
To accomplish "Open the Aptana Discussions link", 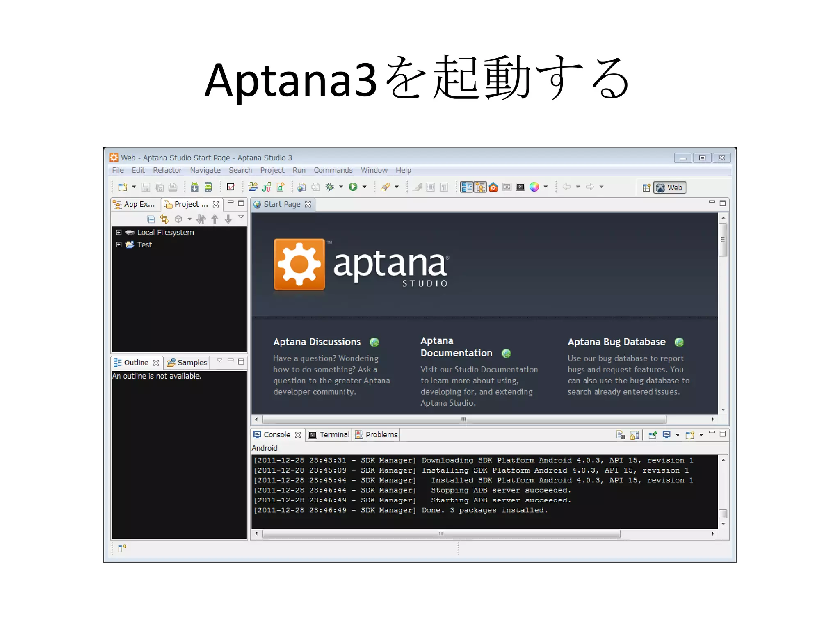I will point(317,342).
